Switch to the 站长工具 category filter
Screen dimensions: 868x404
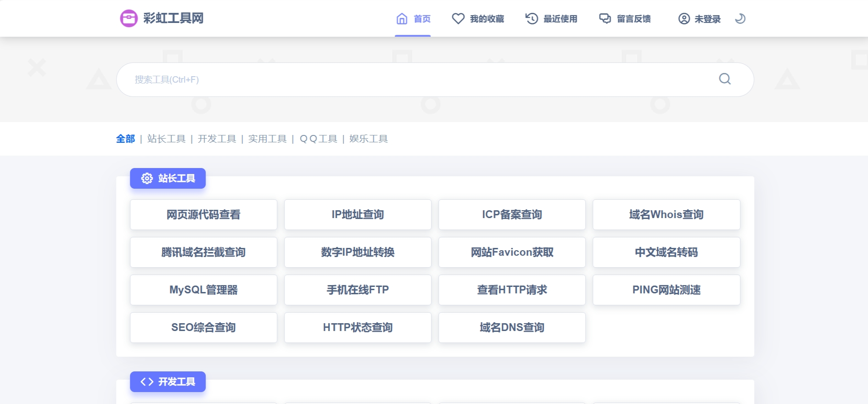click(x=166, y=139)
